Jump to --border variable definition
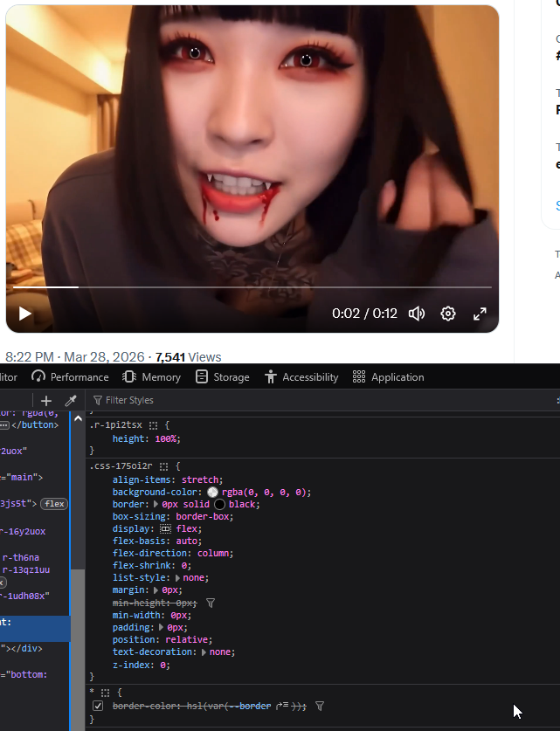 tap(282, 706)
